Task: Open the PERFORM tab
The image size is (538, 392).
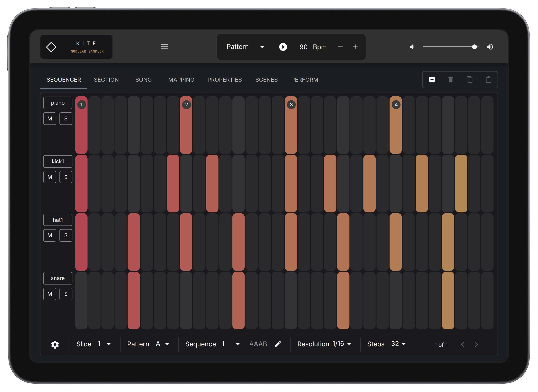Action: pyautogui.click(x=305, y=80)
